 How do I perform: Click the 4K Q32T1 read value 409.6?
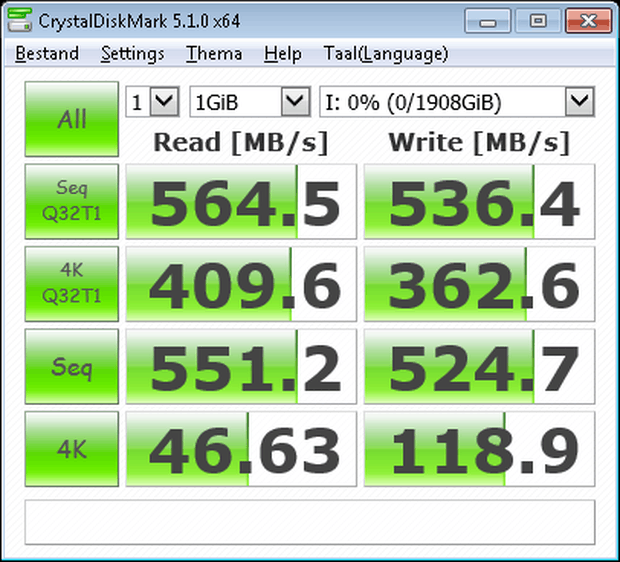point(241,284)
